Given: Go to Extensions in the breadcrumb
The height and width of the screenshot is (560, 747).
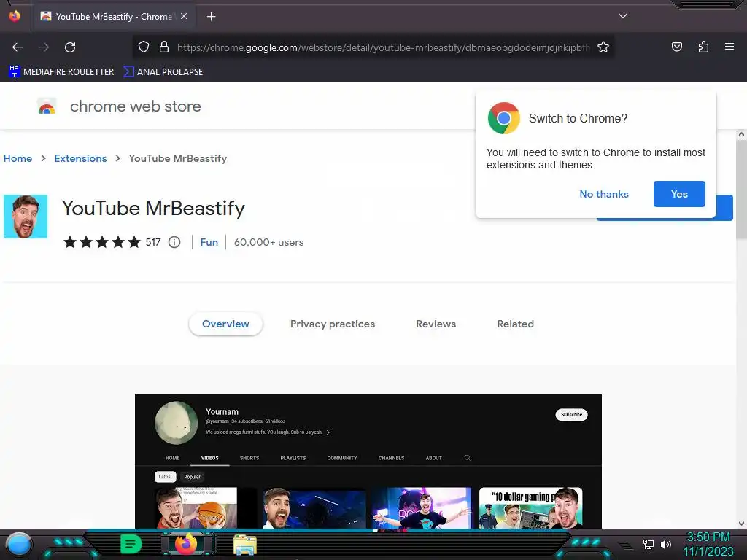Looking at the screenshot, I should (80, 158).
